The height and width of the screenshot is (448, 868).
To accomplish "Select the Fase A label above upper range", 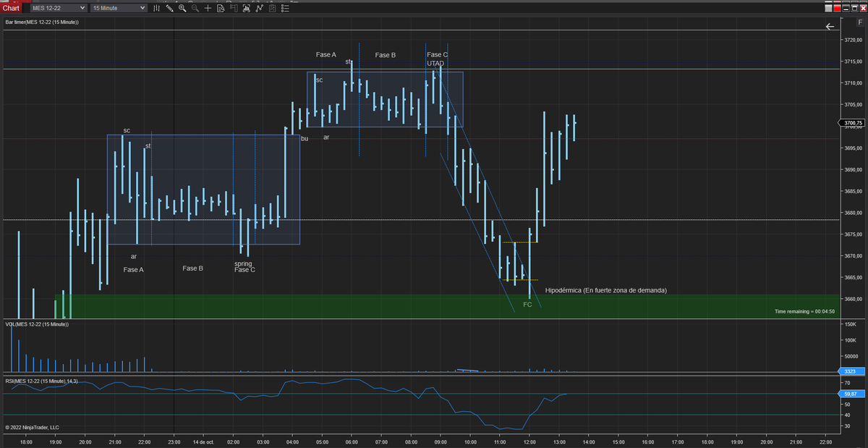I will pos(326,55).
